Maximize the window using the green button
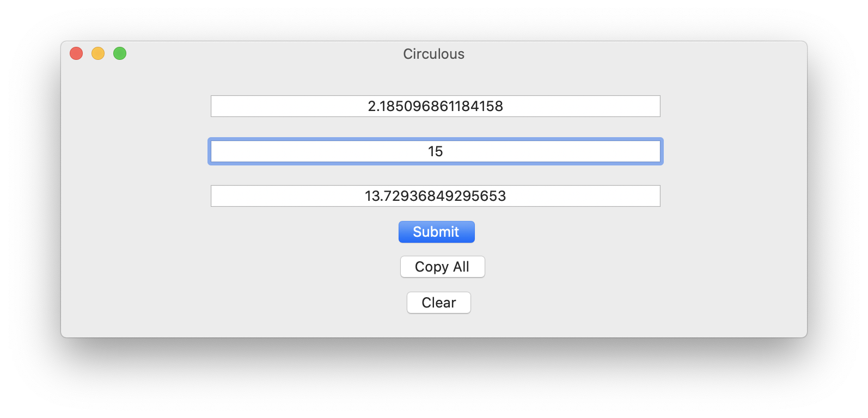 [x=120, y=53]
